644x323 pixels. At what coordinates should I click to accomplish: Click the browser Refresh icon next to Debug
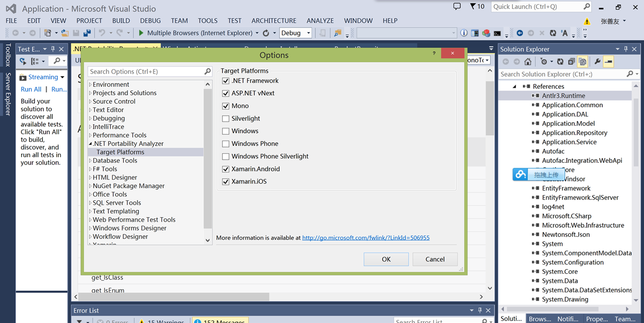click(266, 33)
